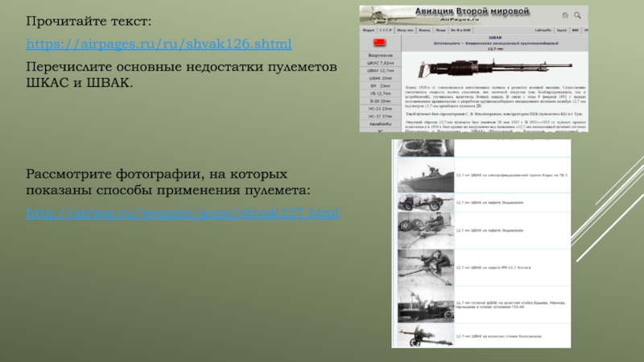Select Б-20 20мм in the sidebar
The width and height of the screenshot is (644, 362).
pos(380,101)
